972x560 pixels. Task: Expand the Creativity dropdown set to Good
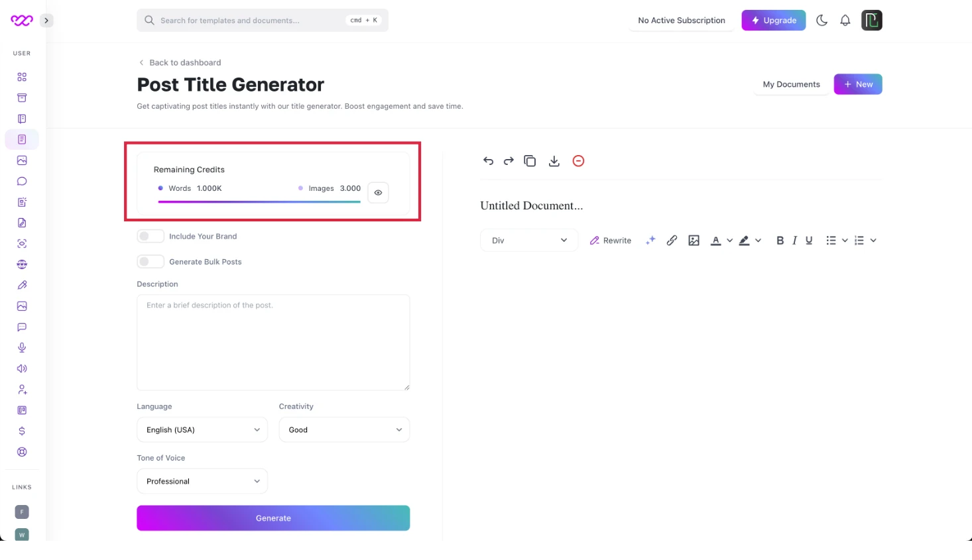pos(344,430)
